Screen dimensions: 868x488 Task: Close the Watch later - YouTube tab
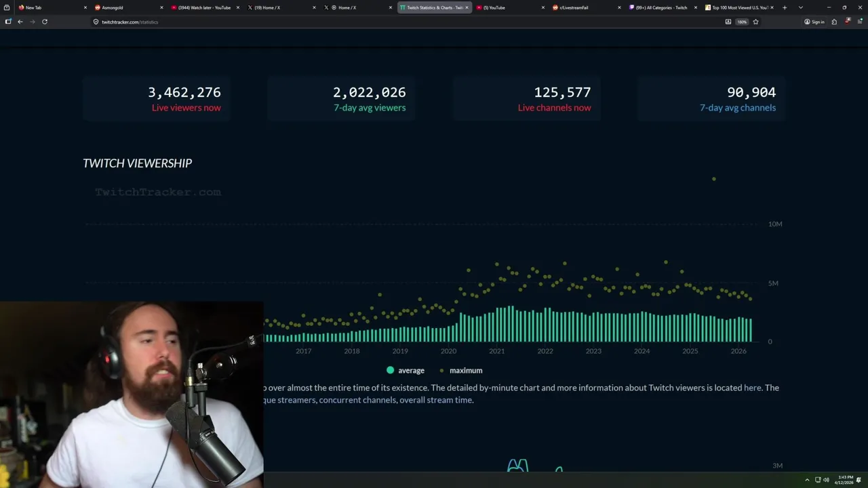(238, 7)
